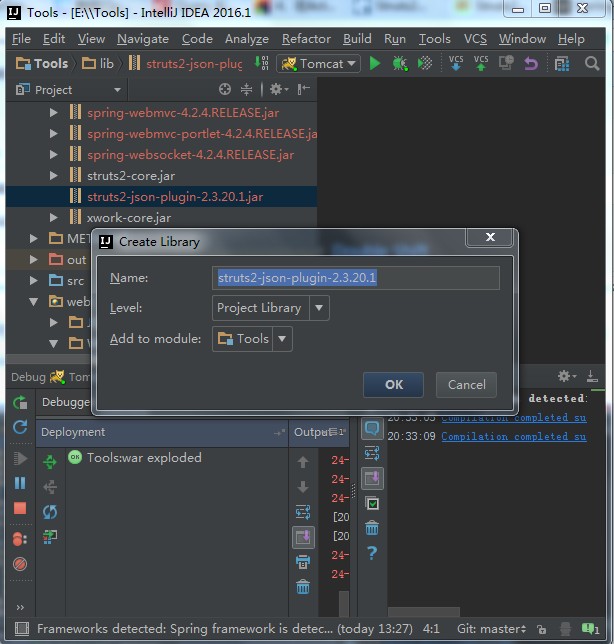
Task: Toggle tool window bars icon in status bar
Action: (21, 628)
